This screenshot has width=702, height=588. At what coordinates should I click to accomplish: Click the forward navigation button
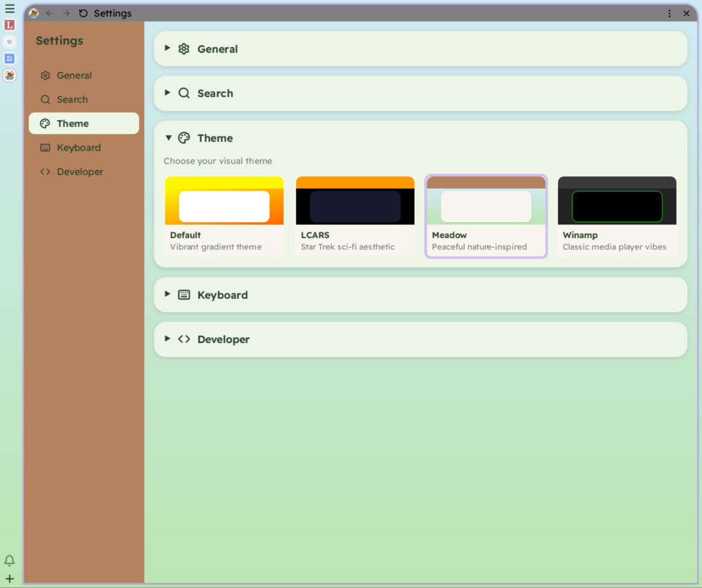tap(66, 13)
